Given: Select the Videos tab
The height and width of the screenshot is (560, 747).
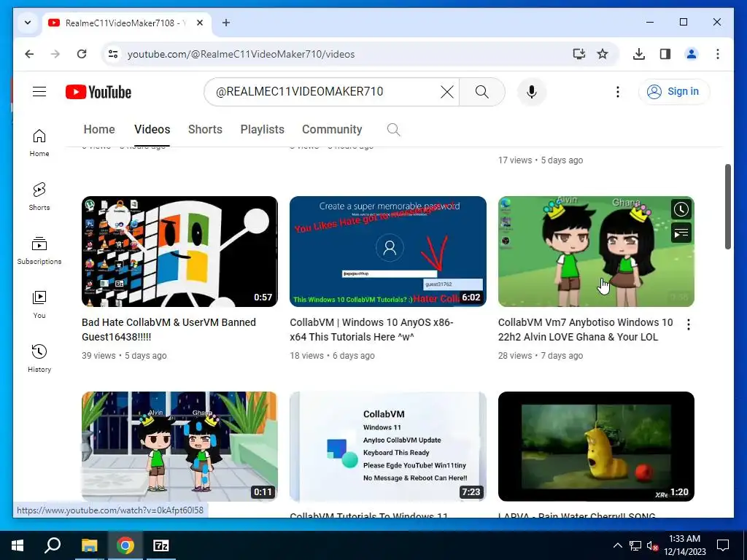Looking at the screenshot, I should click(152, 129).
